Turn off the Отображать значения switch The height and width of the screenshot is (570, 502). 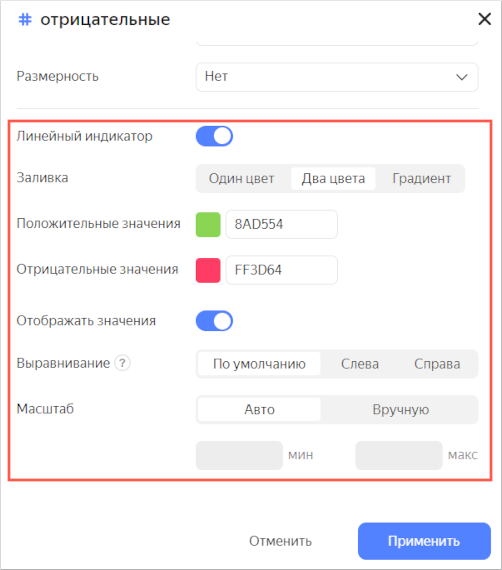(x=214, y=321)
